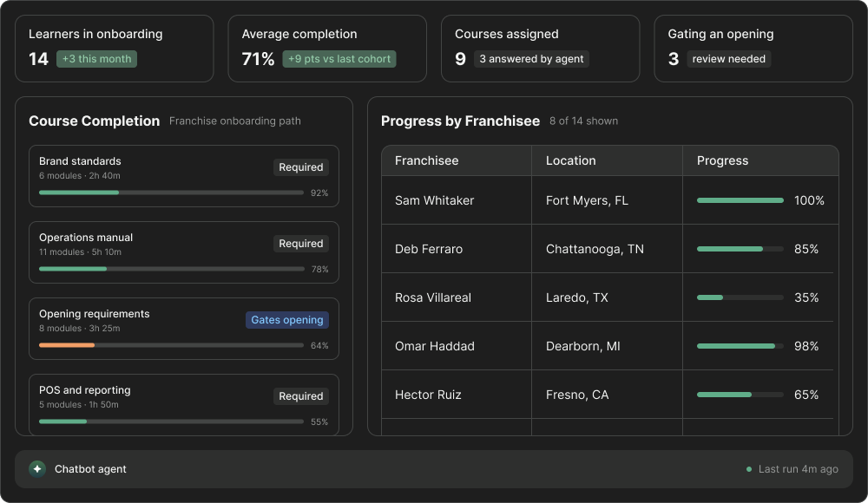This screenshot has height=503, width=868.
Task: Click the Dearborn, MI location cell
Action: pos(608,346)
